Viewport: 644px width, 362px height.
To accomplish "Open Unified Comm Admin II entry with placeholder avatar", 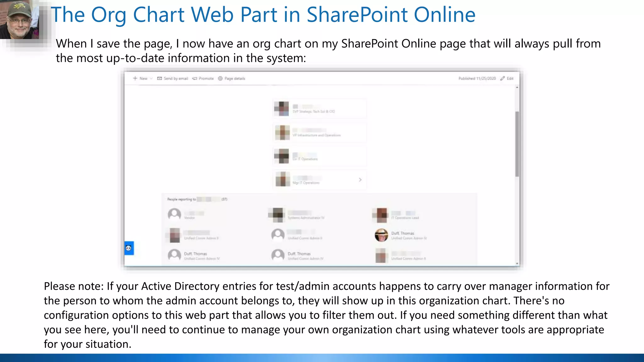I will click(x=297, y=235).
